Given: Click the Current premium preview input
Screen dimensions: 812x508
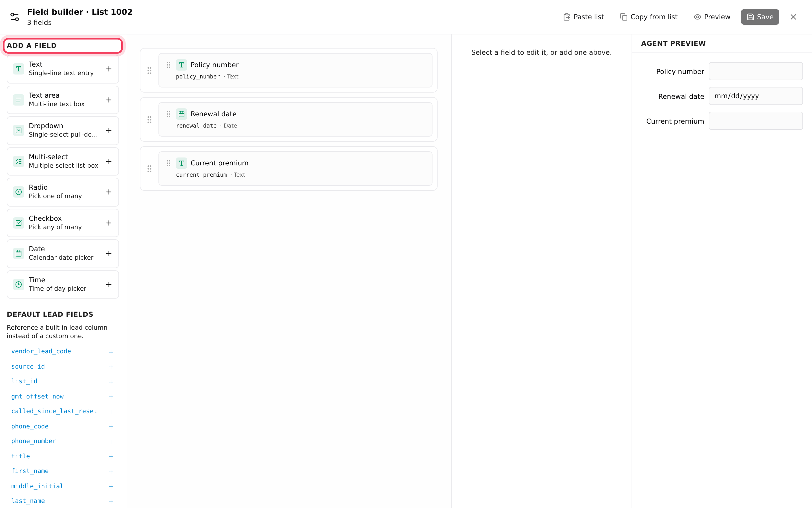Looking at the screenshot, I should (756, 121).
